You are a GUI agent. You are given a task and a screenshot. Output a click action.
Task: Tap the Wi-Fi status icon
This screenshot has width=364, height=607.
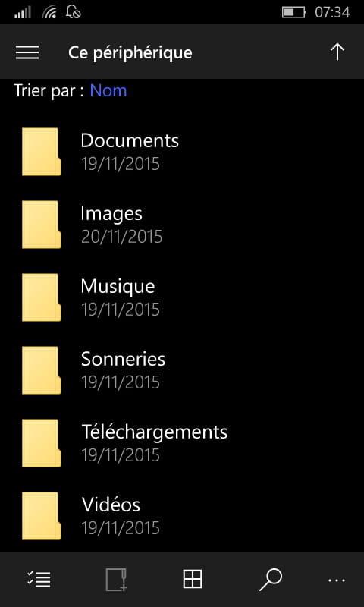(x=49, y=12)
